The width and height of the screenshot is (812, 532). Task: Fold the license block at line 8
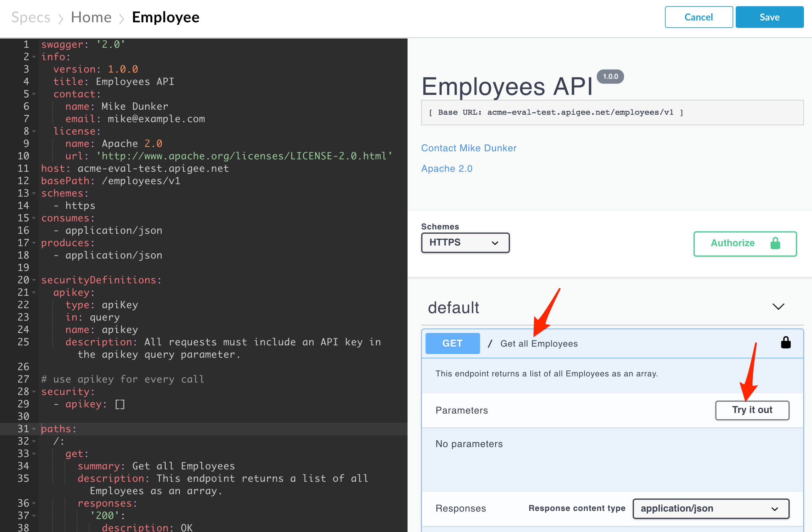tap(34, 131)
